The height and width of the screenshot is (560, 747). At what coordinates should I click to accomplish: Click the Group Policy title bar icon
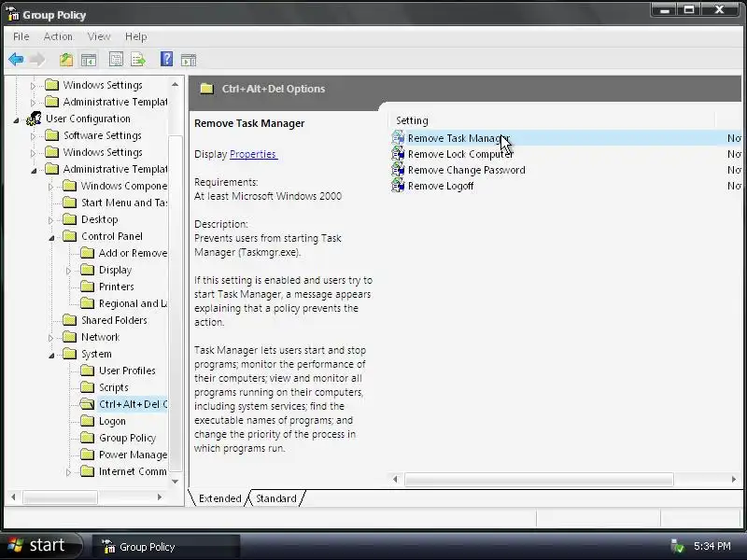[x=13, y=14]
